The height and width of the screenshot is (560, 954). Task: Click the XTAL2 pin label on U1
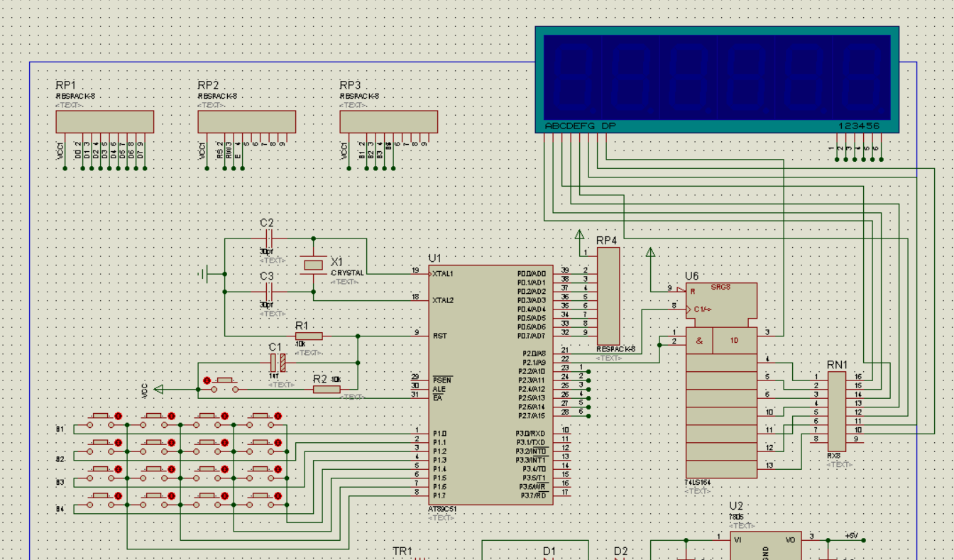click(443, 300)
